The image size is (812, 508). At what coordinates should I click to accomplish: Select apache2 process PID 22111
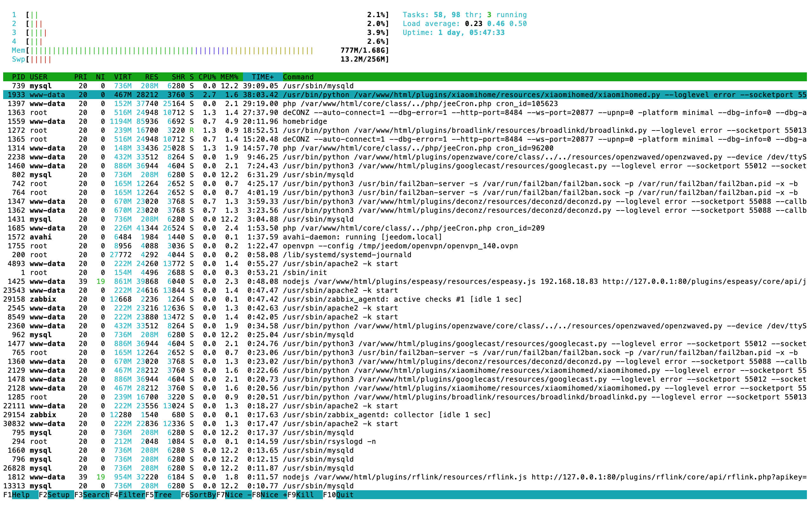[x=405, y=406]
